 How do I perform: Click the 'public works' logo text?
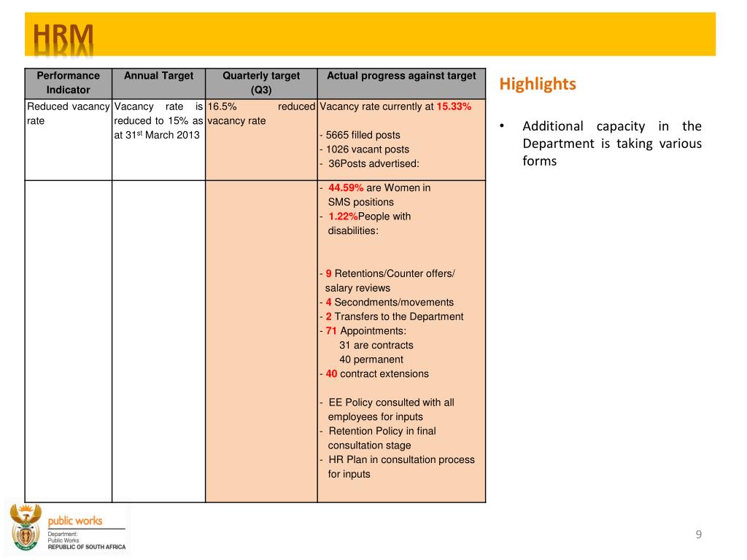coord(75,521)
